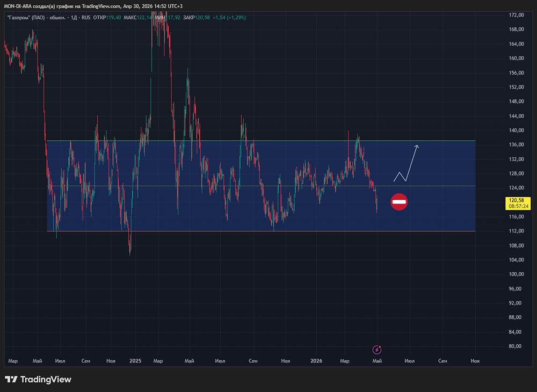The width and height of the screenshot is (537, 392).
Task: Click the 80,00 price scale label
Action: (516, 346)
